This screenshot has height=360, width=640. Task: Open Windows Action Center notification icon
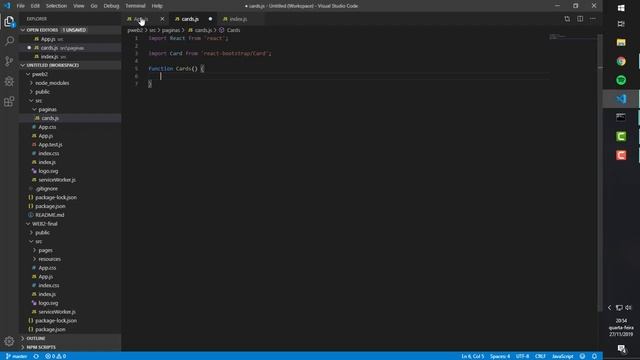[x=621, y=349]
